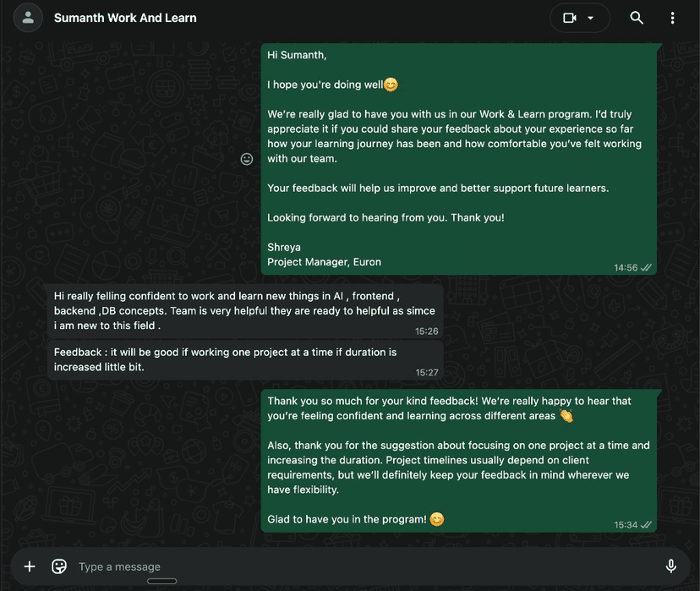Click the read receipt ticks beside 15:34
700x591 pixels.
pos(647,525)
